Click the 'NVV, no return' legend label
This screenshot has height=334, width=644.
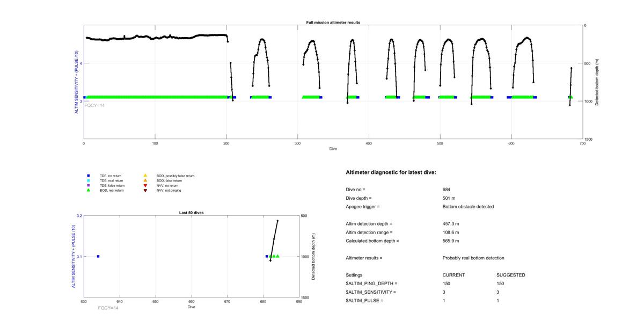tap(168, 186)
